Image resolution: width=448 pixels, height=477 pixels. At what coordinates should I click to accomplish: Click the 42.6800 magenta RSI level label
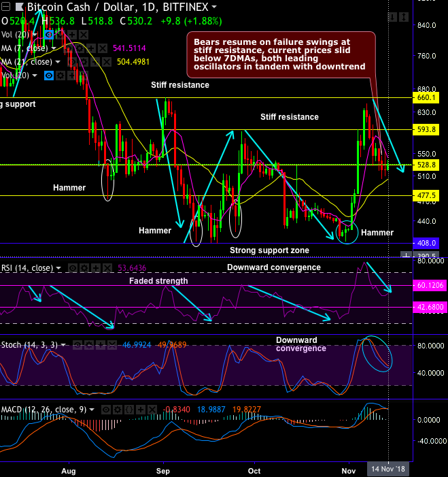[x=430, y=308]
